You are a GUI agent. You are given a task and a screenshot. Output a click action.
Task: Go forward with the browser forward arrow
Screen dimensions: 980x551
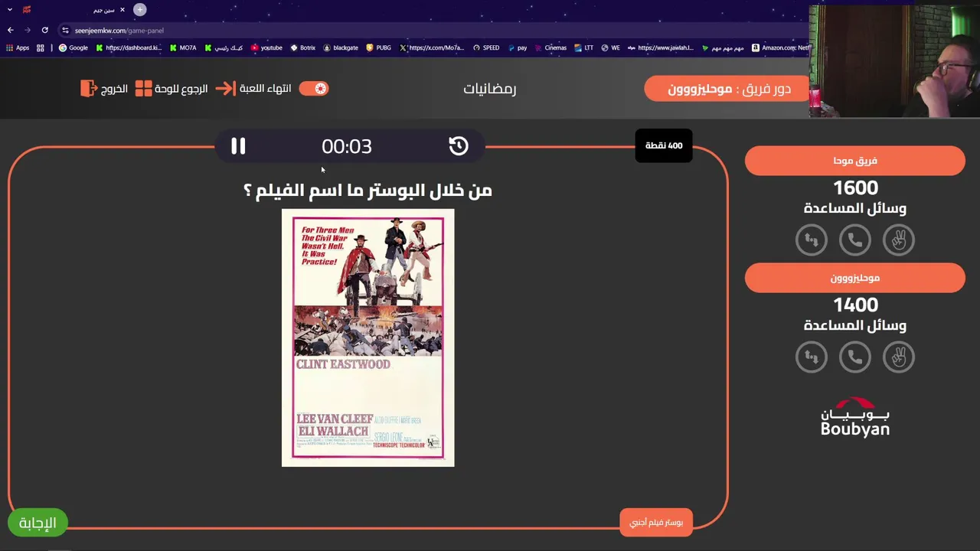(x=28, y=31)
